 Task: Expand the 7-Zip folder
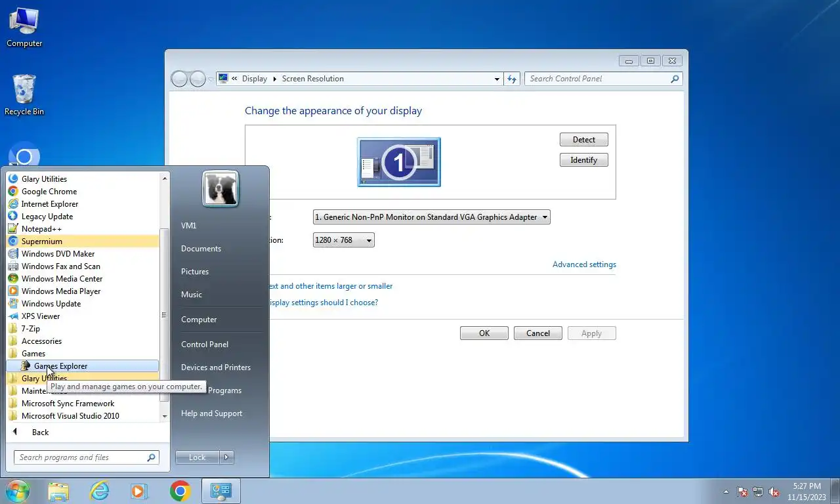[x=83, y=328]
